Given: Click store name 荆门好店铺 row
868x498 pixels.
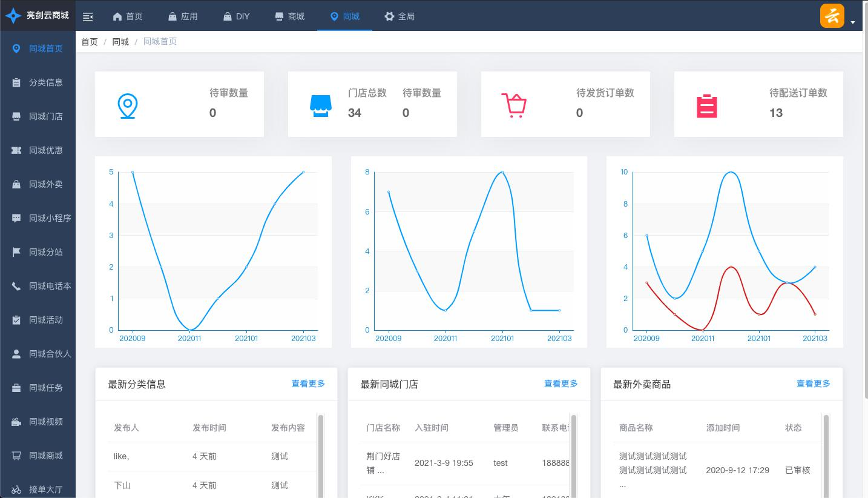Looking at the screenshot, I should tap(383, 463).
